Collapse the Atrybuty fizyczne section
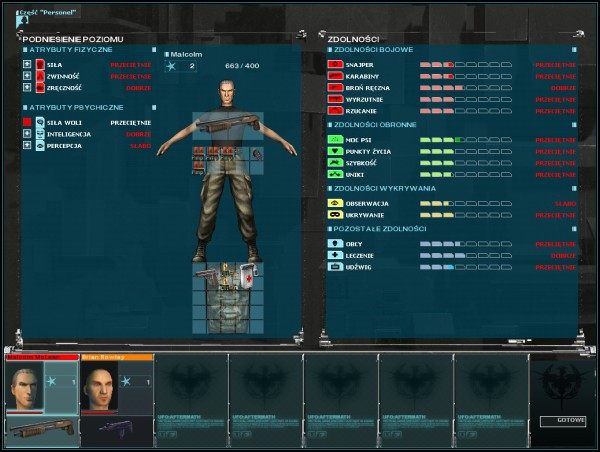 [25, 49]
